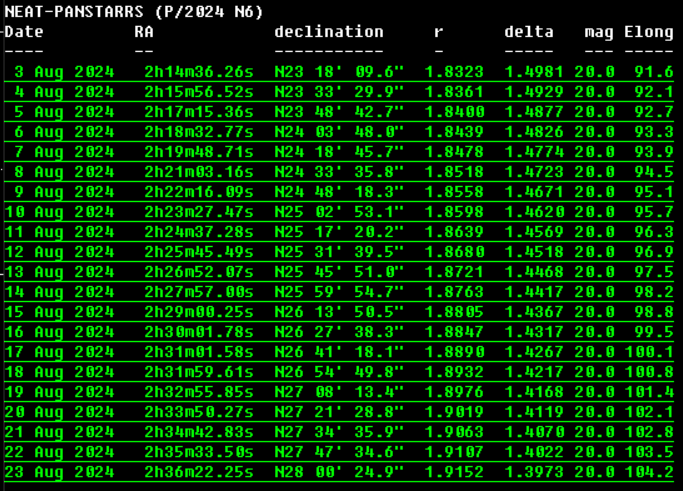Viewport: 683px width, 491px height.
Task: Click the NEAT-PANSTARRS (P/2024 N6) title
Action: tap(134, 11)
